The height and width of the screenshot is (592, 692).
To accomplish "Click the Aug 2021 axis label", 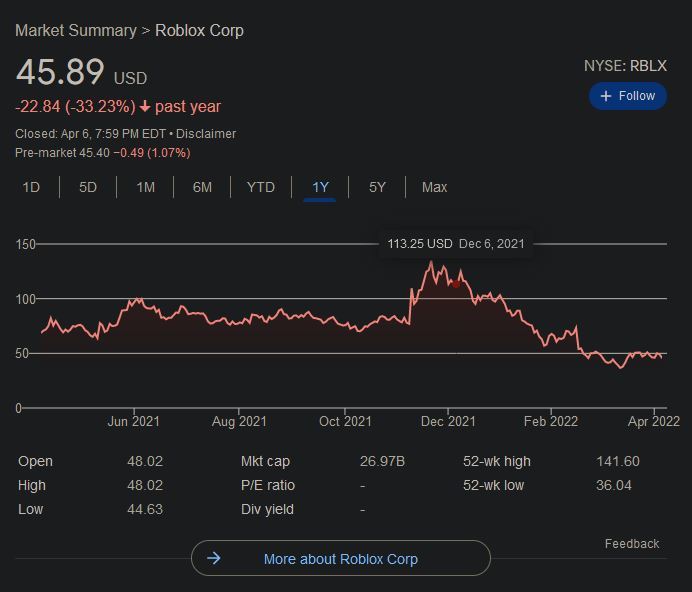I will pyautogui.click(x=239, y=421).
